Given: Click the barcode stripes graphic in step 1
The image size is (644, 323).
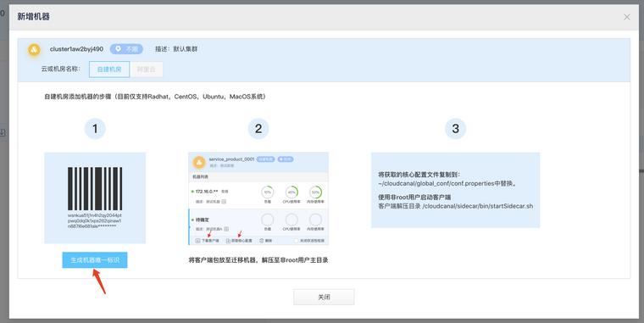Looking at the screenshot, I should 95,188.
